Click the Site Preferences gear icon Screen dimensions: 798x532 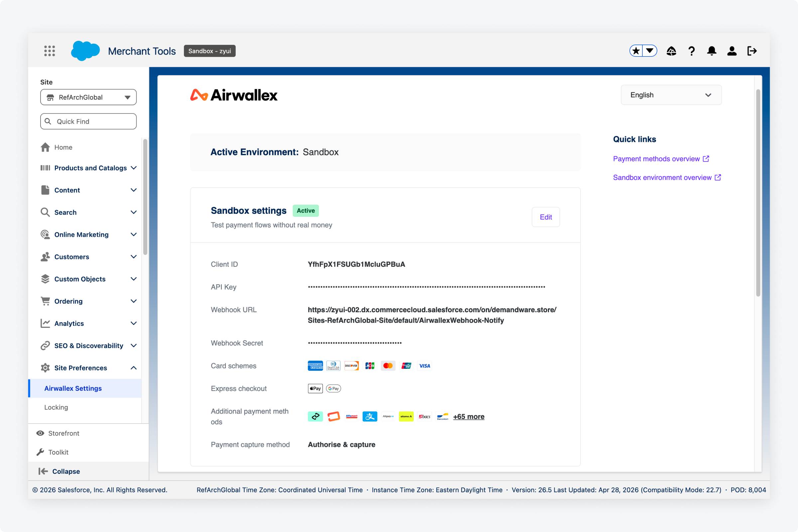click(x=45, y=368)
